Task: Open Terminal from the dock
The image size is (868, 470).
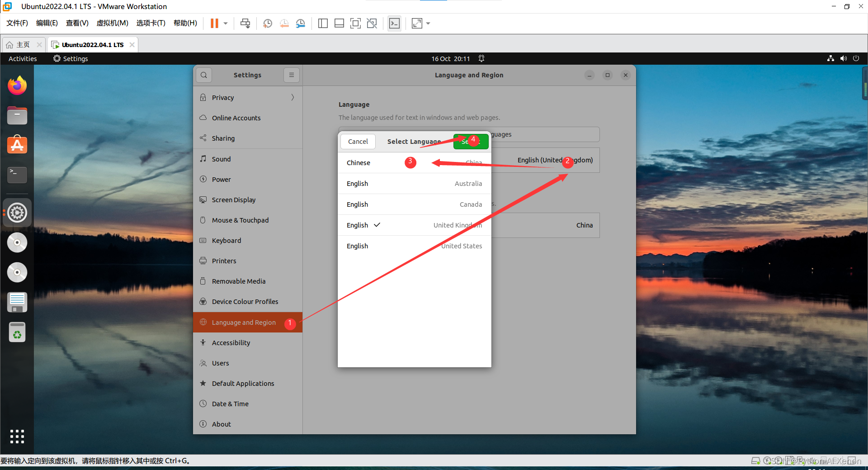Action: (x=17, y=175)
